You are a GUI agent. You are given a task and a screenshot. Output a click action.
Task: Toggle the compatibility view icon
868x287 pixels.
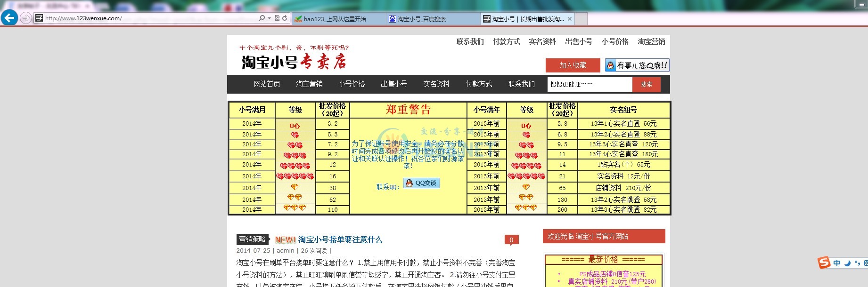pyautogui.click(x=277, y=18)
